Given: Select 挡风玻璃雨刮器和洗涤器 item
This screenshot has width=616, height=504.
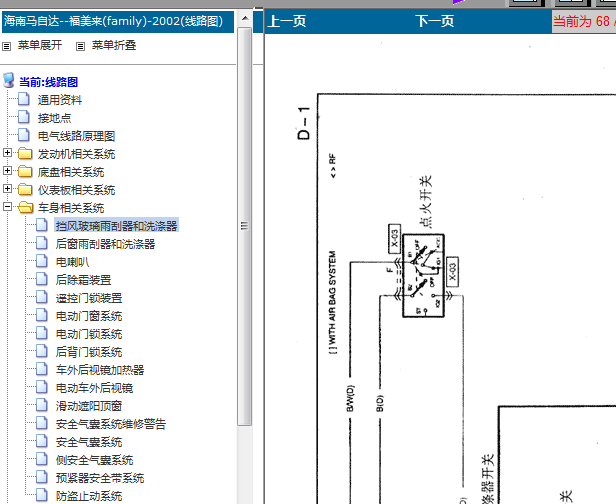Looking at the screenshot, I should click(117, 225).
